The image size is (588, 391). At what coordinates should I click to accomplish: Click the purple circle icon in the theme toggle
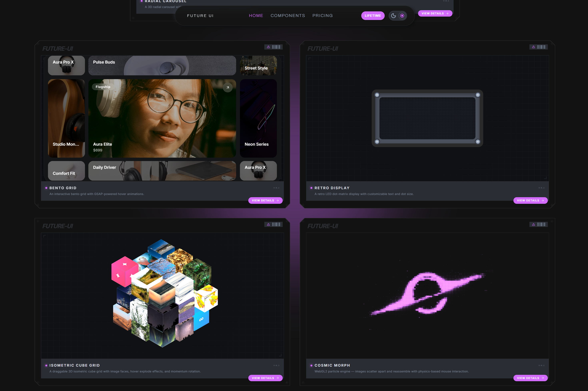(402, 15)
